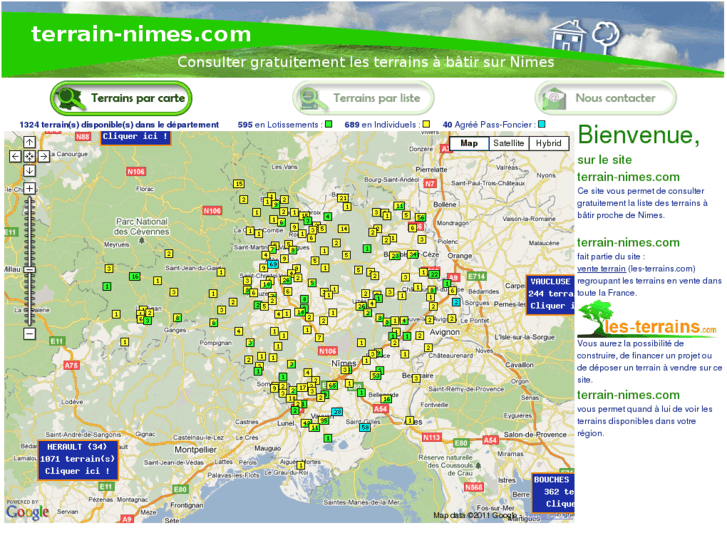Click the house icon in the header
This screenshot has width=727, height=545.
pos(568,36)
